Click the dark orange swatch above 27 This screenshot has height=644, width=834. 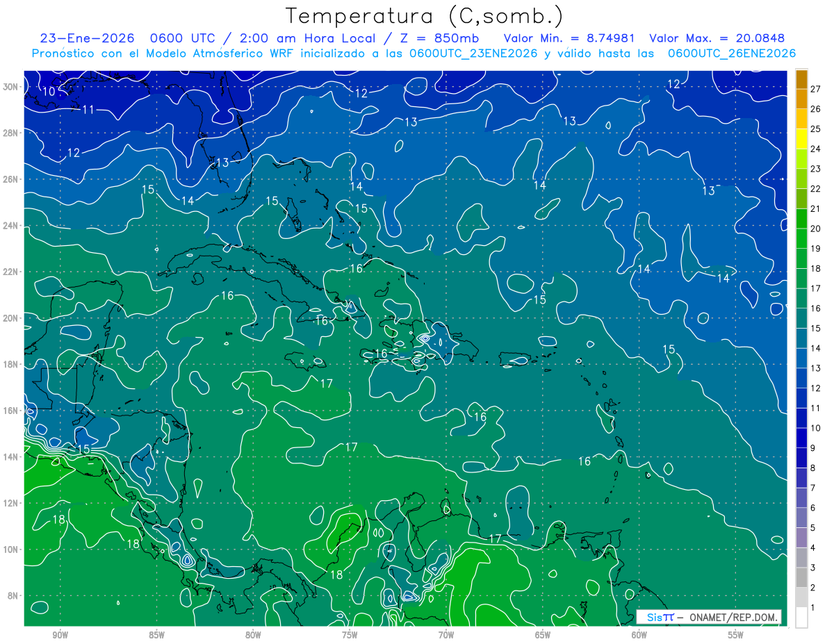click(801, 79)
